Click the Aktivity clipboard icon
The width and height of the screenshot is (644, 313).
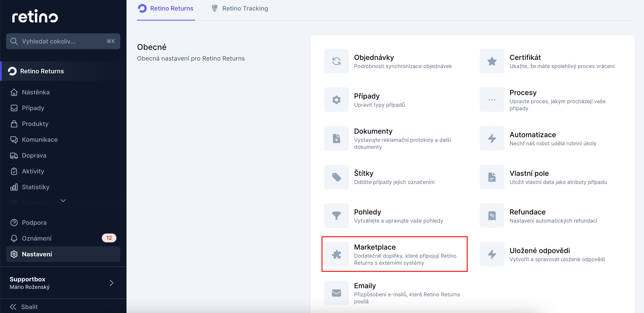tap(14, 171)
